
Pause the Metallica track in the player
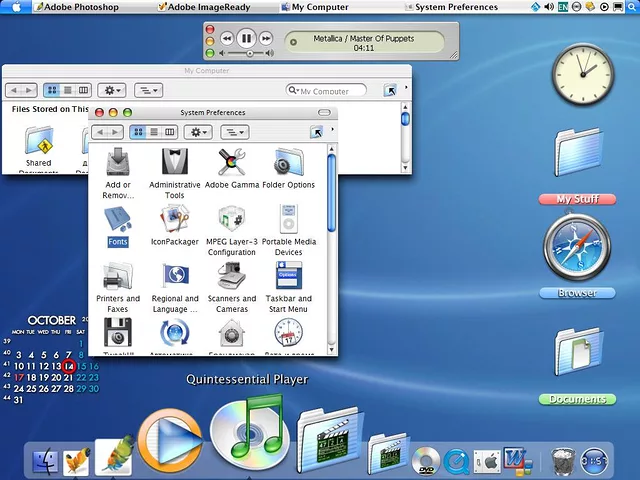coord(246,39)
